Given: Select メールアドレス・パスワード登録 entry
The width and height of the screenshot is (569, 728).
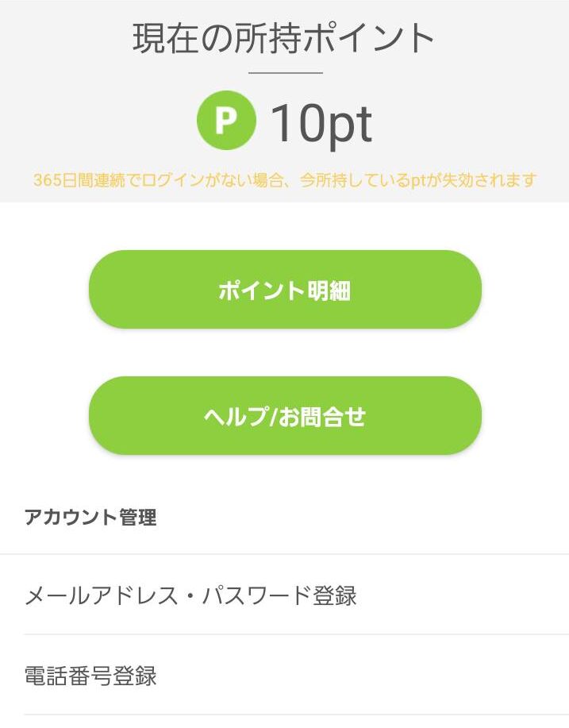Looking at the screenshot, I should pyautogui.click(x=284, y=595).
